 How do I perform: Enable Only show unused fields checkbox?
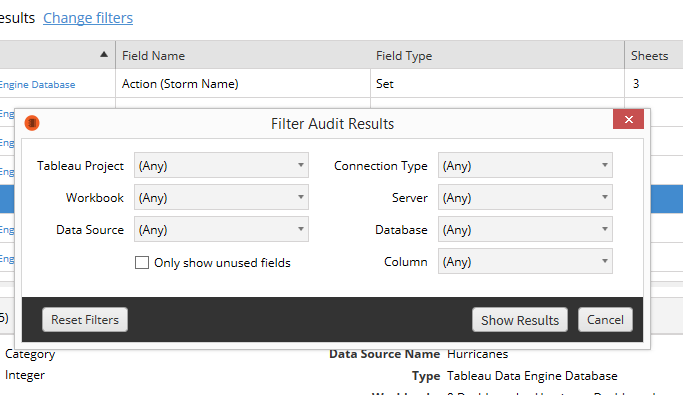[142, 263]
